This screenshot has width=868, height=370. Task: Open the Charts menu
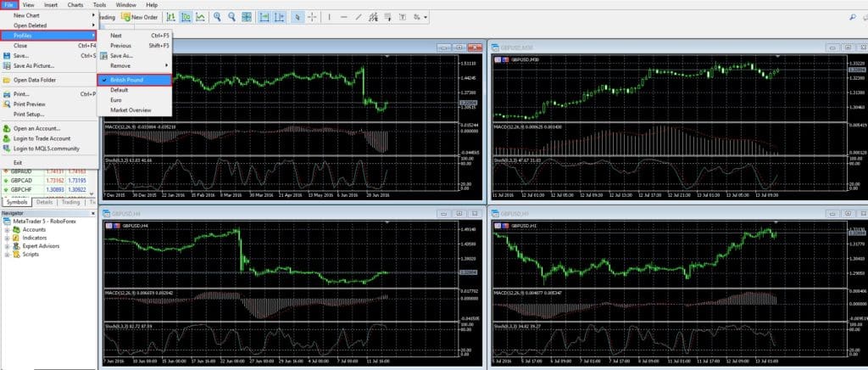(75, 4)
